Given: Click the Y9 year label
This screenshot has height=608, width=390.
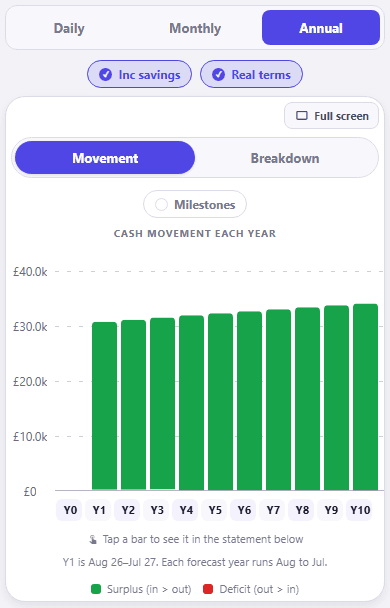Looking at the screenshot, I should (x=331, y=510).
